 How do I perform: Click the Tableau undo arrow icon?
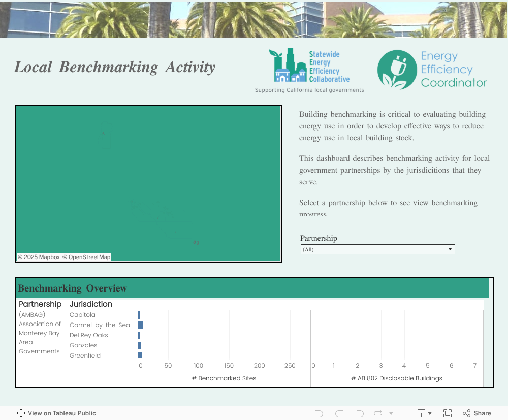tap(319, 413)
